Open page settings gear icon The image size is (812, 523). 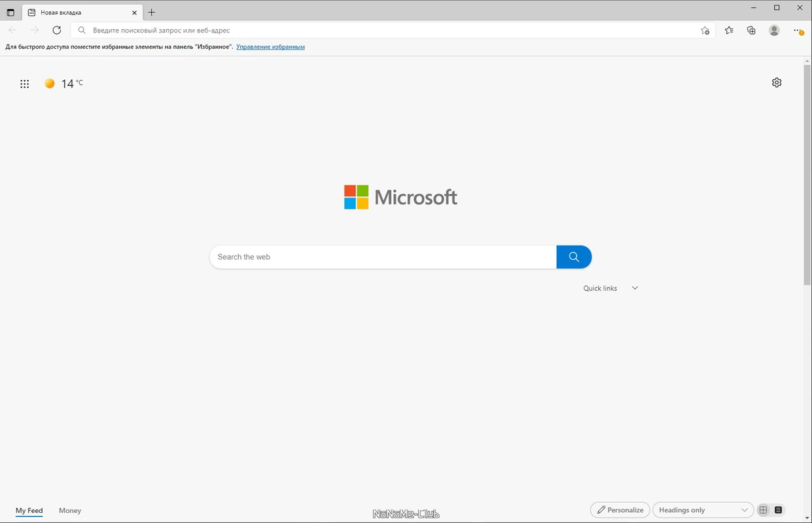click(777, 83)
